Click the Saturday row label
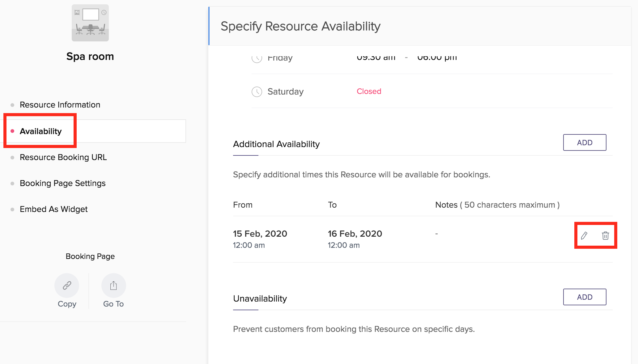The image size is (638, 364). pyautogui.click(x=285, y=92)
